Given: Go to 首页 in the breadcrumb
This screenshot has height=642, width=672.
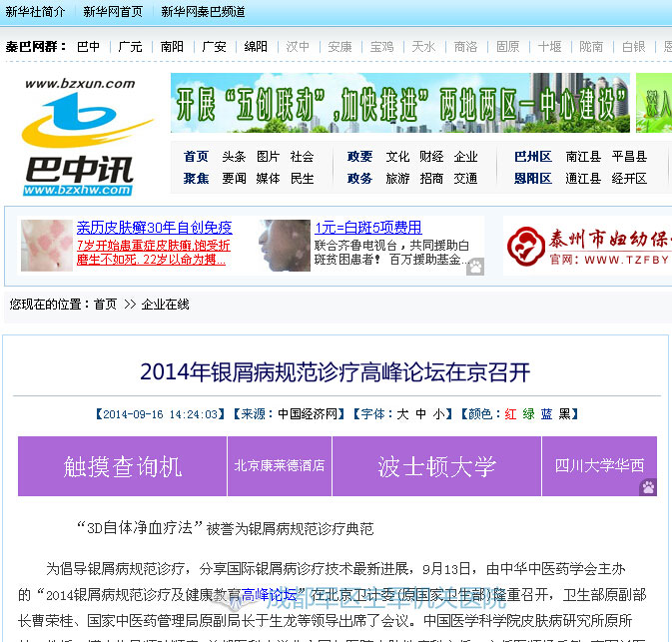Looking at the screenshot, I should tap(105, 304).
